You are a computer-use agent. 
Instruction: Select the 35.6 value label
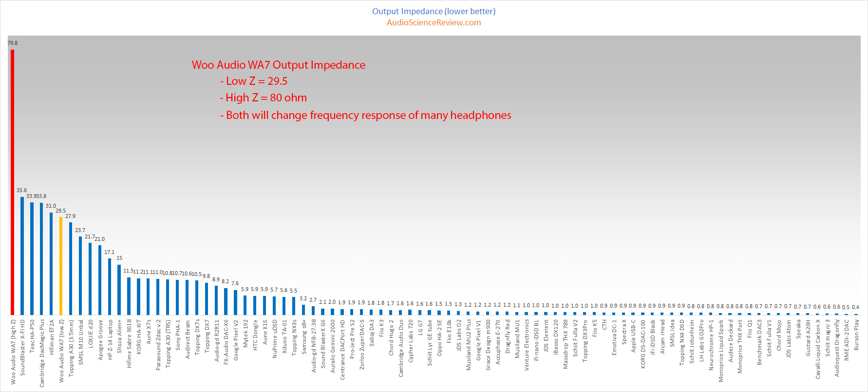[x=22, y=190]
